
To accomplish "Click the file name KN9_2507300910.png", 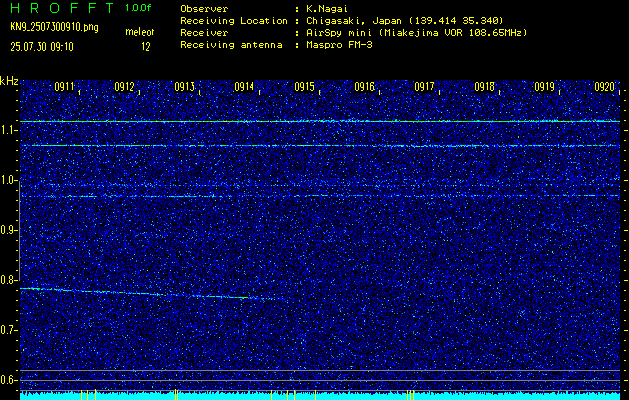I will click(x=54, y=27).
